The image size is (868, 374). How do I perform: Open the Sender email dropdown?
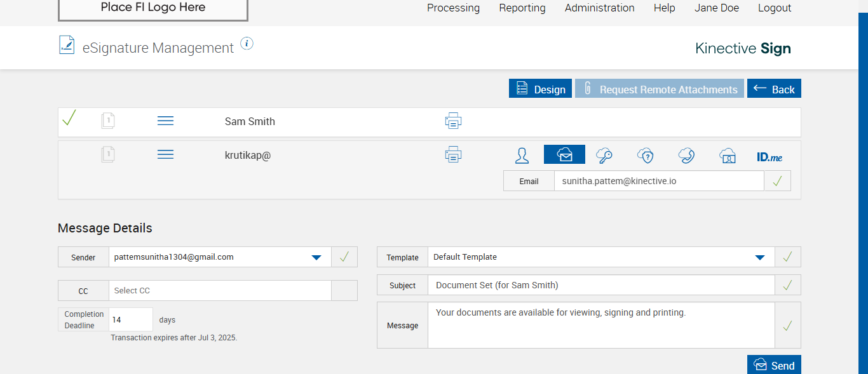click(316, 257)
